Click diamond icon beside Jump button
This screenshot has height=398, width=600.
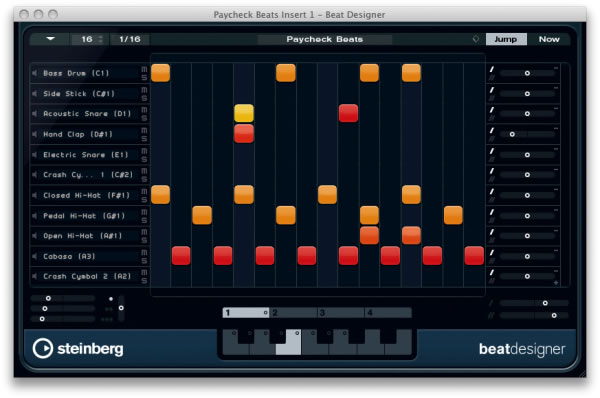click(476, 39)
